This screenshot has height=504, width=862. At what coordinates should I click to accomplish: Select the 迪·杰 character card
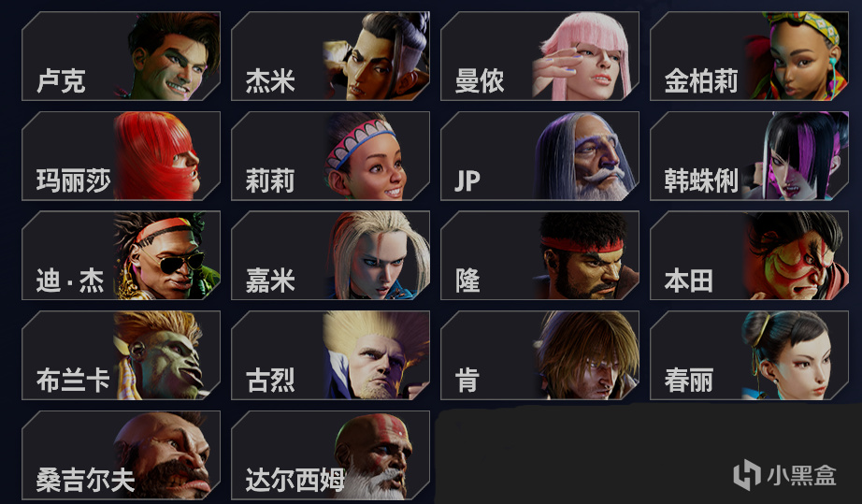coord(121,255)
